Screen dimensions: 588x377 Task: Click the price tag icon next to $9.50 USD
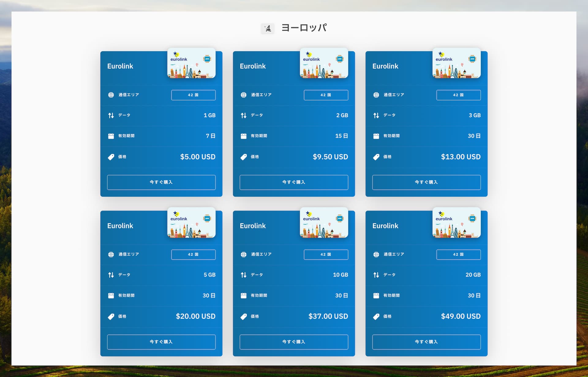243,157
